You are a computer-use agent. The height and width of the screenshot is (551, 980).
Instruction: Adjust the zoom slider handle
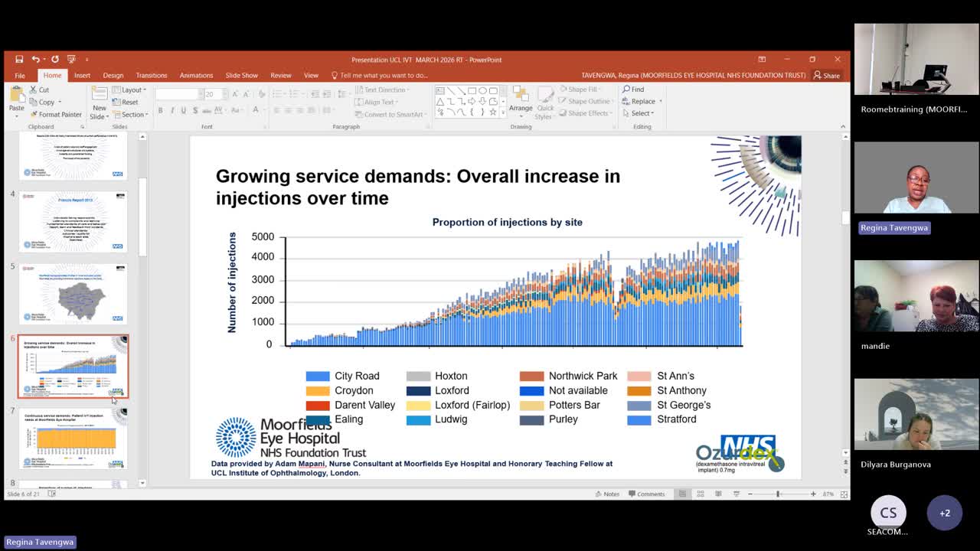(778, 494)
